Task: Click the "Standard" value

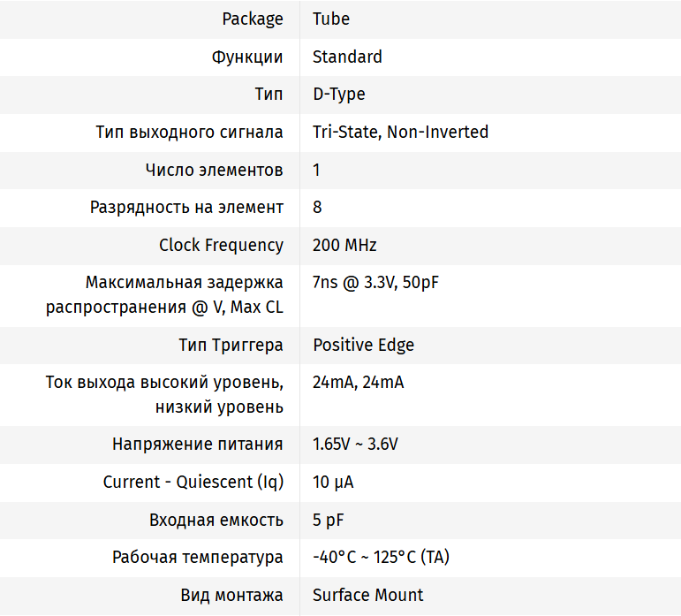Action: (x=347, y=57)
